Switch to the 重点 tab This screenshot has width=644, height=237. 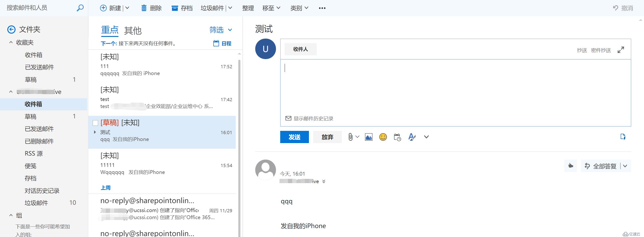[110, 30]
